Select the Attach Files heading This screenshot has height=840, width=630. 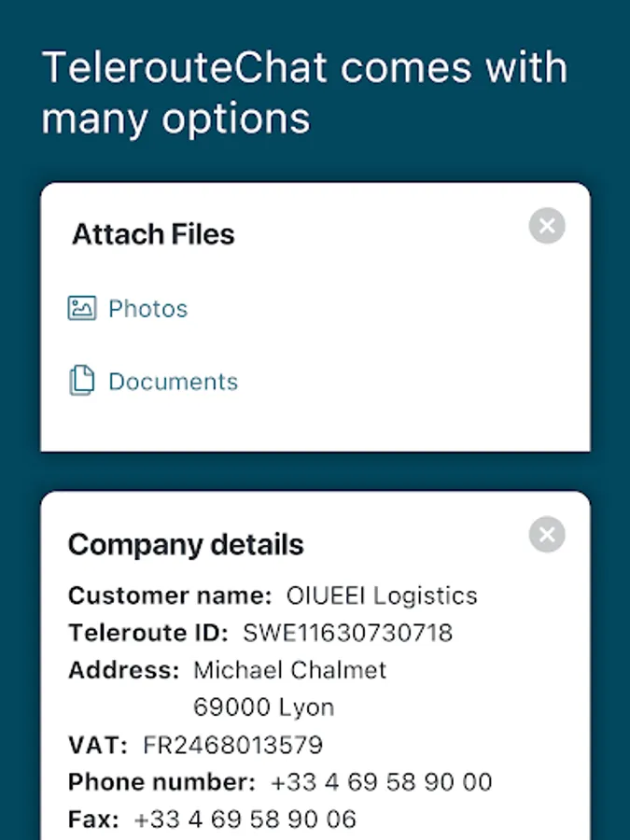[x=154, y=234]
